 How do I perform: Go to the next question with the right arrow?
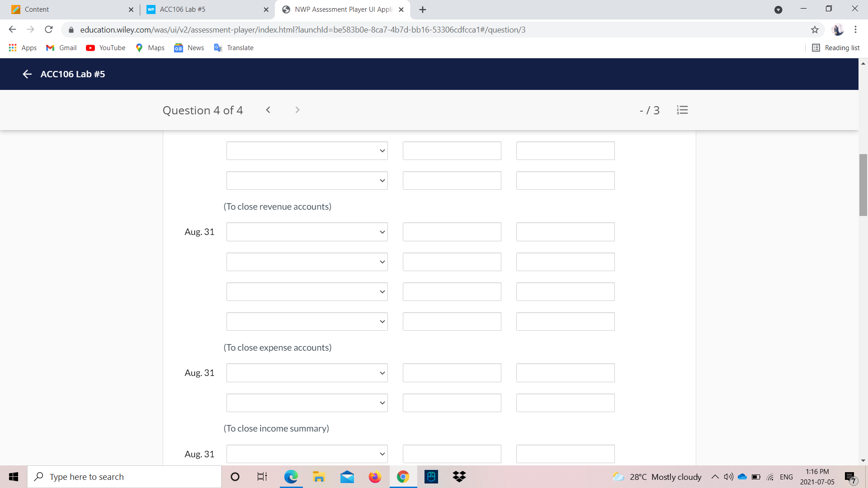click(297, 110)
